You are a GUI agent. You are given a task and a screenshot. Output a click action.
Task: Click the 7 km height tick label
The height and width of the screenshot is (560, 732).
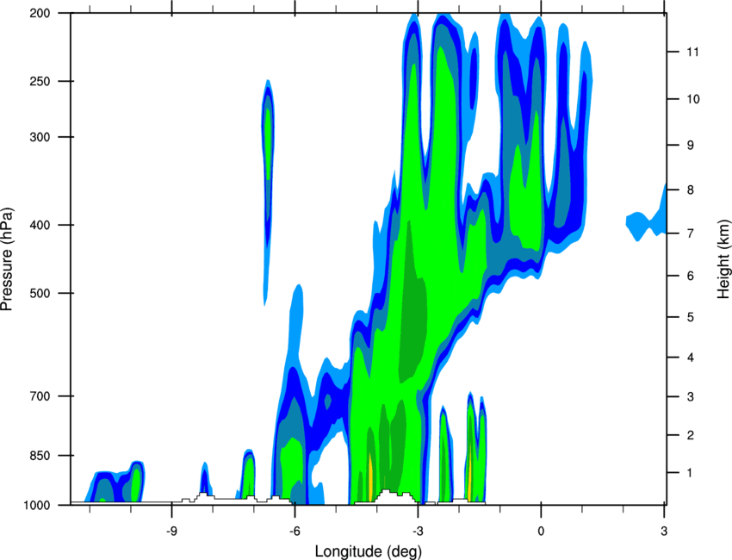[x=690, y=233]
